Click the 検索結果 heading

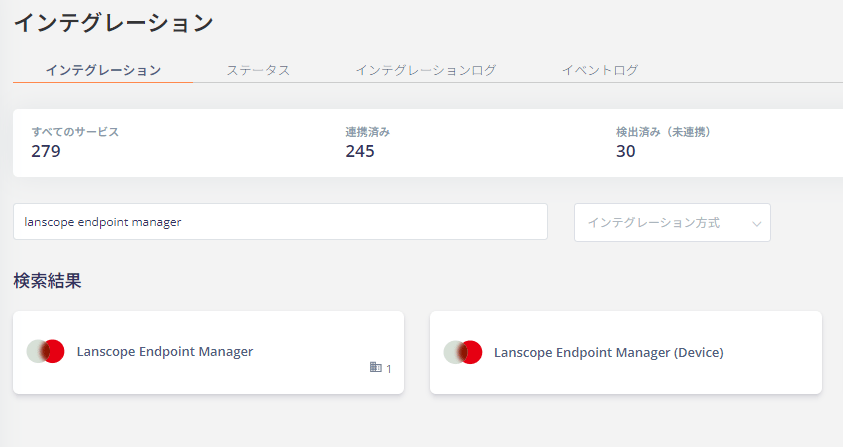click(47, 281)
